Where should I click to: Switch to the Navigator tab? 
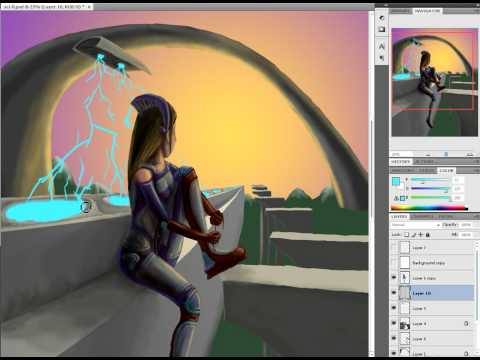[x=427, y=11]
